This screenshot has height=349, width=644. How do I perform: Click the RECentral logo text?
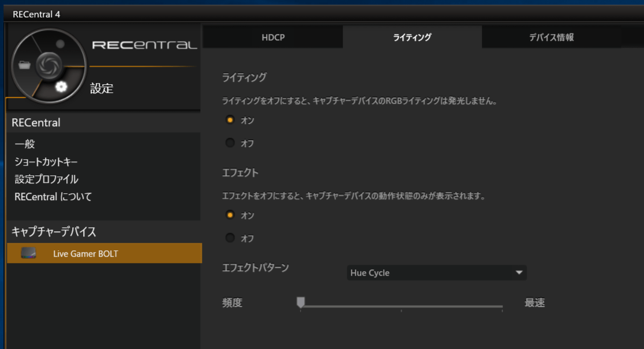(145, 45)
